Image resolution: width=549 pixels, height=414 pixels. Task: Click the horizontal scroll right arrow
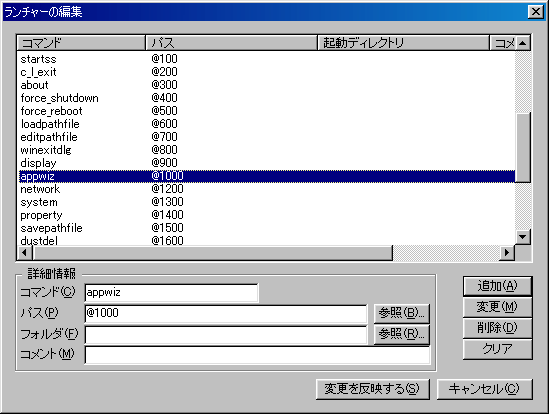tap(507, 253)
